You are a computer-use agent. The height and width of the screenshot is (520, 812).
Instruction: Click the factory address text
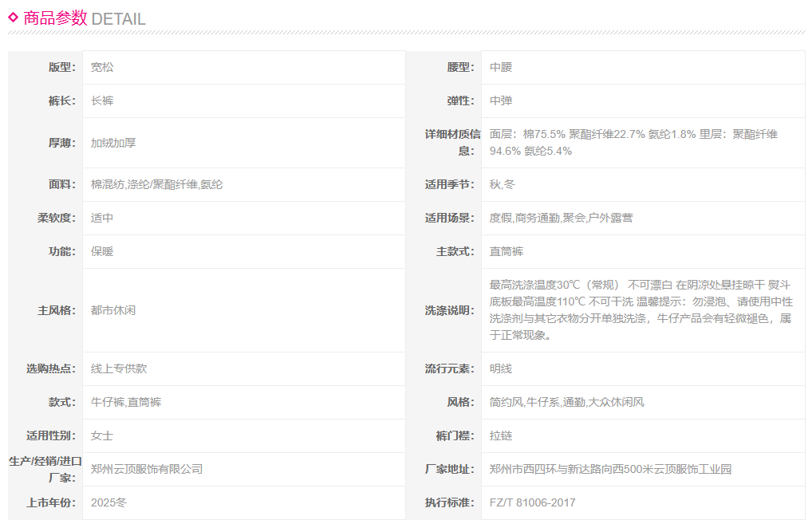610,469
